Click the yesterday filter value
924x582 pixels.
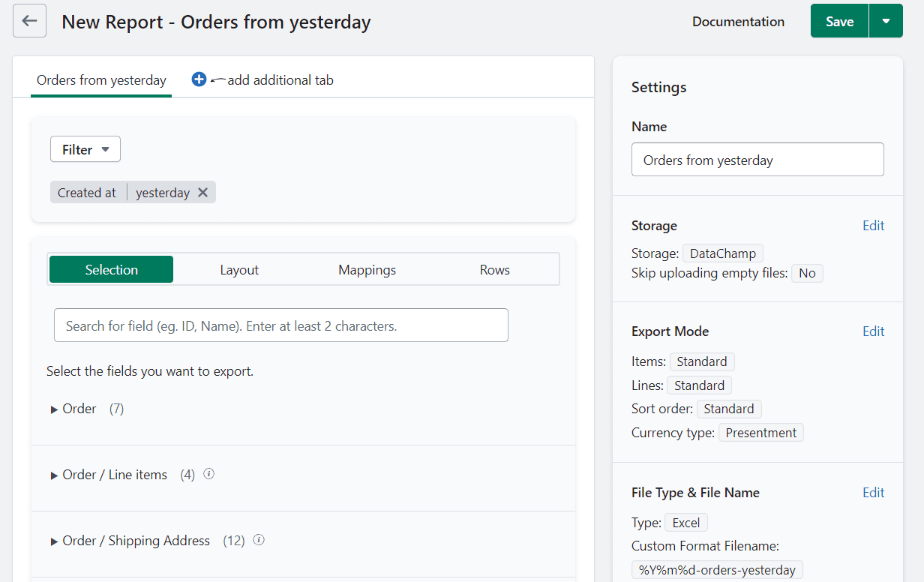tap(163, 193)
